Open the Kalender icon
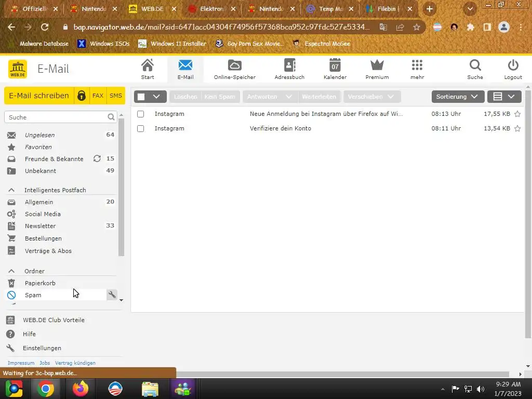This screenshot has height=399, width=532. (x=335, y=69)
